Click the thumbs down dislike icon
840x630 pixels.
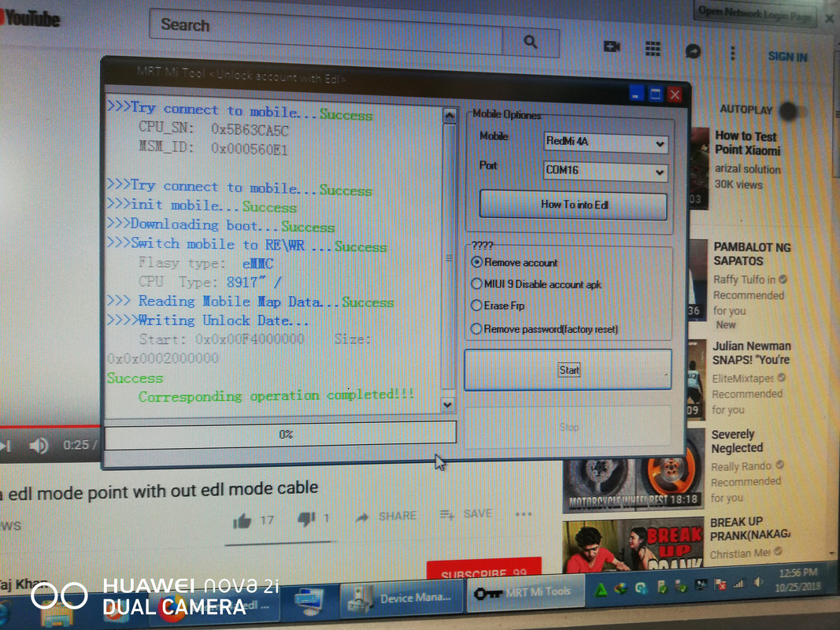click(306, 519)
